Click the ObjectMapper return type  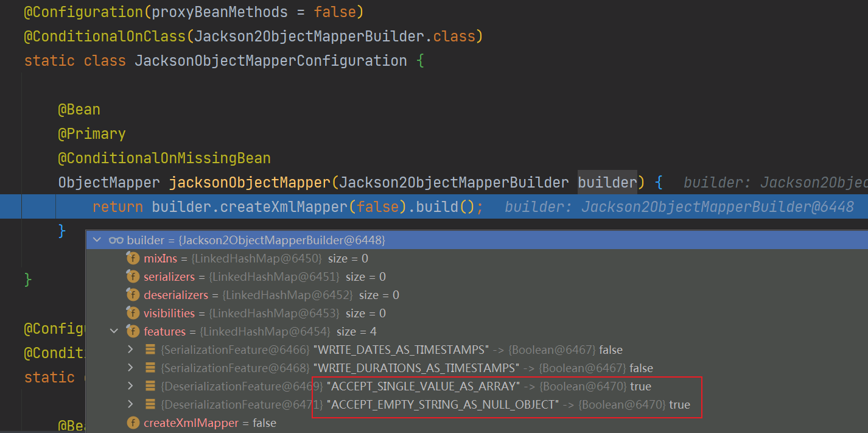tap(109, 183)
